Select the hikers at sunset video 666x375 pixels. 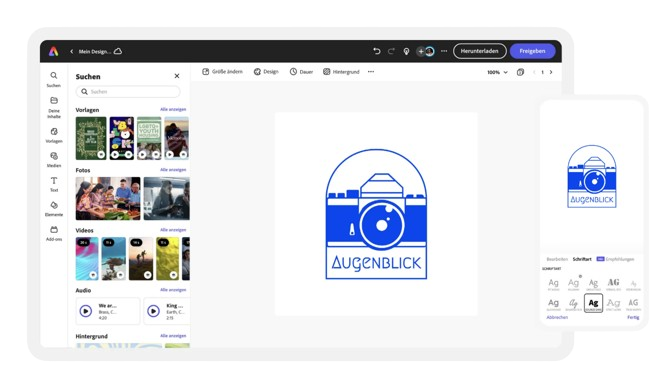pyautogui.click(x=141, y=259)
